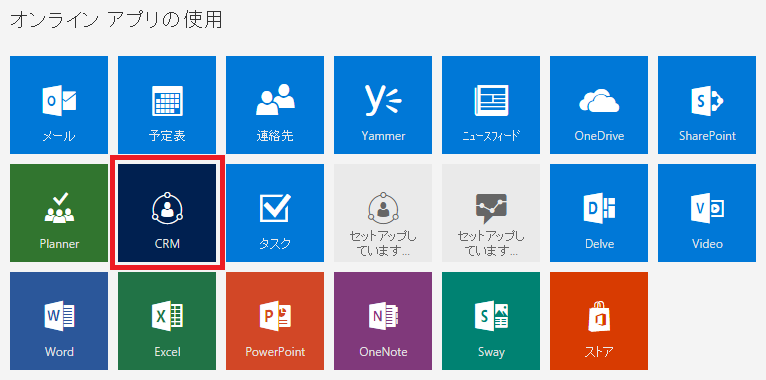Screen dimensions: 766x380
Task: Click the gray setup tile with person icon
Action: tap(383, 213)
